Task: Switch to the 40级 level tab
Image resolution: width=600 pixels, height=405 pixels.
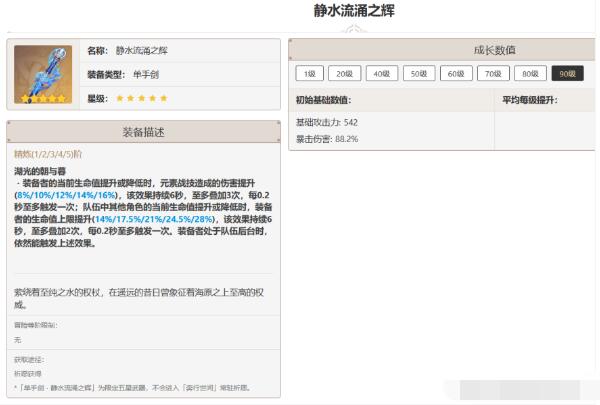Action: point(382,73)
